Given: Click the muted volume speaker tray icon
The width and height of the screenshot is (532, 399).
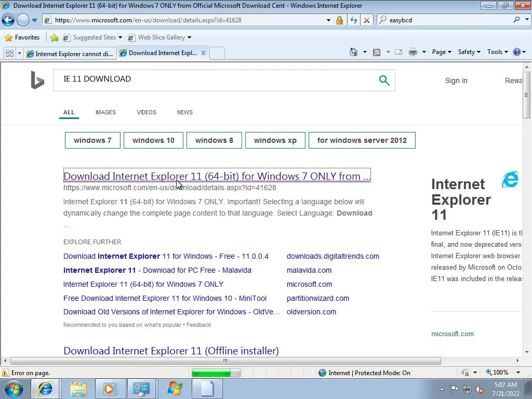Looking at the screenshot, I should [480, 389].
